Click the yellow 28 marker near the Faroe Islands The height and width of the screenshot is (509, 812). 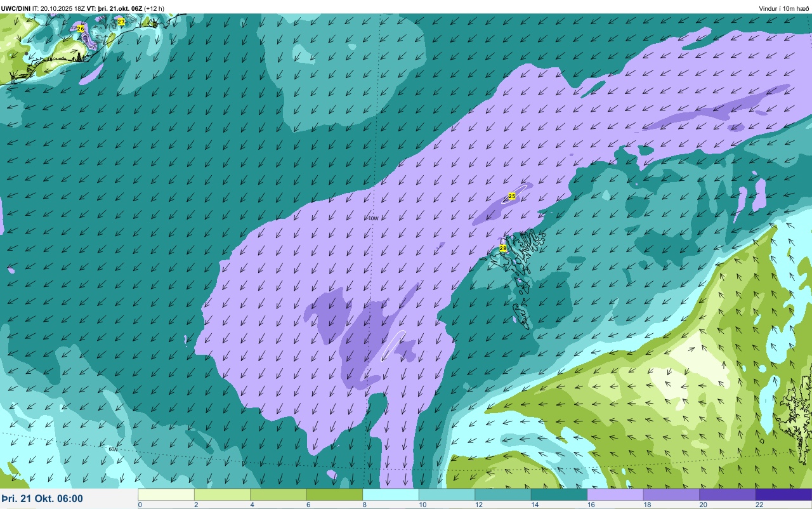pos(503,248)
